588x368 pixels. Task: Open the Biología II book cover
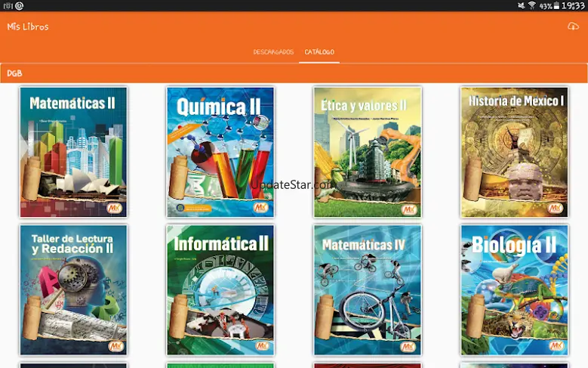[x=515, y=290]
